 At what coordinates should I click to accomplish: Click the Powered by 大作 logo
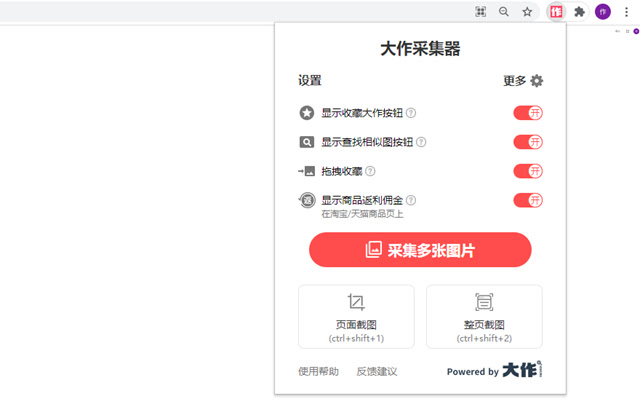pyautogui.click(x=494, y=371)
